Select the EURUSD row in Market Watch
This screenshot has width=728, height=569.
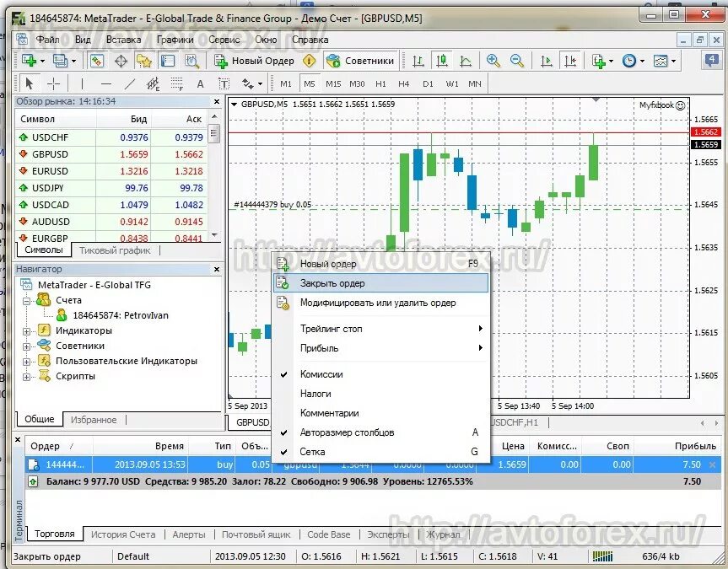[111, 171]
